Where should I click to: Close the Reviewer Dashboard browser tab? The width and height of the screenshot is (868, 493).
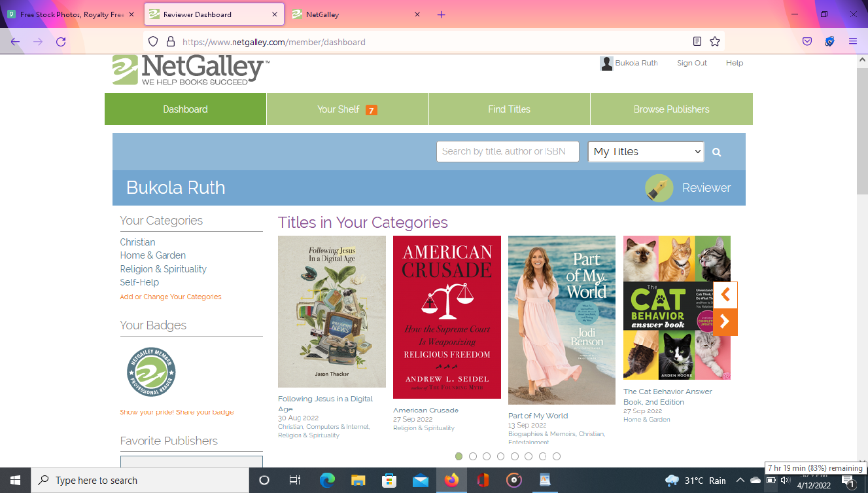[274, 14]
